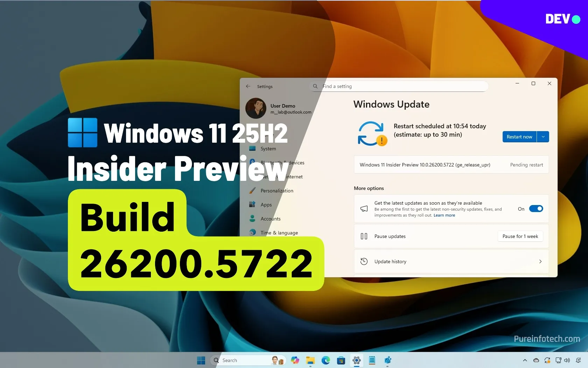Minimize the Settings window
The image size is (588, 368).
[517, 83]
